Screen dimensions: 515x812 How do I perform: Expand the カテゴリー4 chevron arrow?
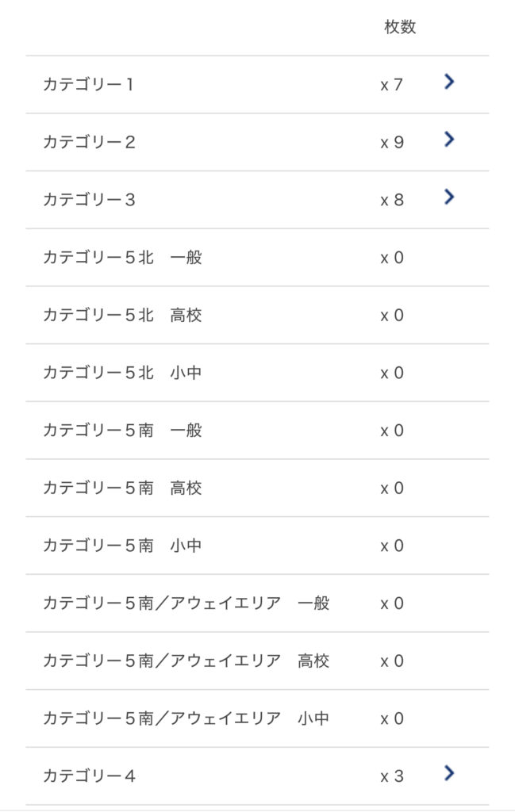tap(449, 772)
